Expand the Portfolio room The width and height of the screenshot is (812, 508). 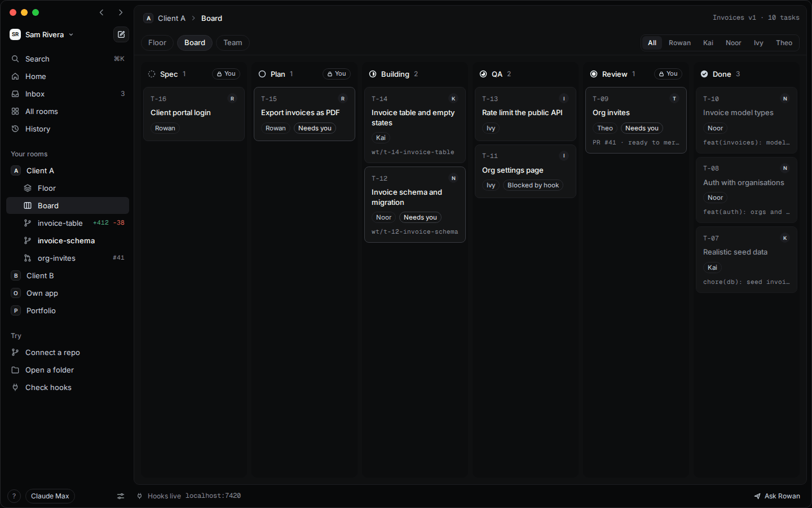(x=68, y=310)
